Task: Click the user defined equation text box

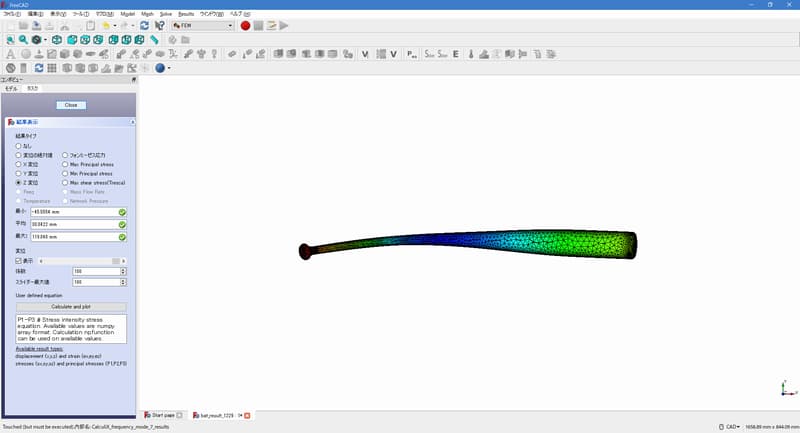Action: tap(71, 329)
